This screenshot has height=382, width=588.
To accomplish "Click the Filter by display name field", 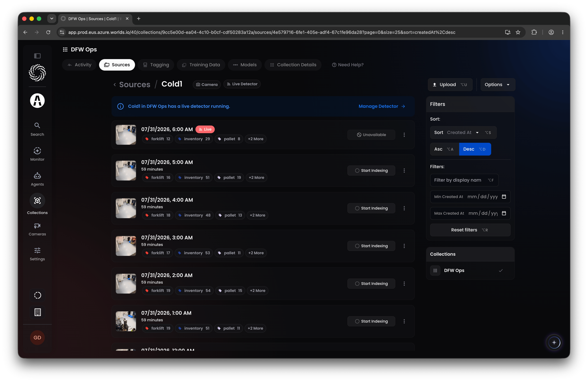I will pos(464,180).
